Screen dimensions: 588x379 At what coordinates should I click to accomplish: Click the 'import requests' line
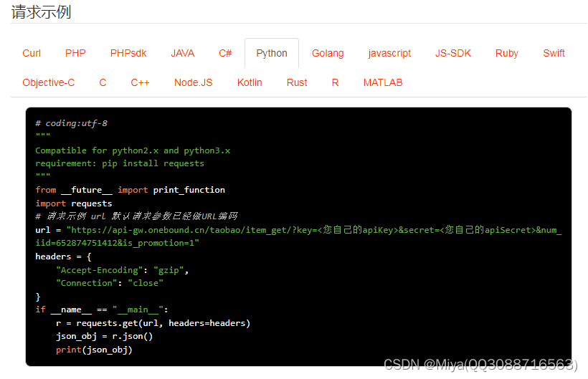[x=73, y=203]
